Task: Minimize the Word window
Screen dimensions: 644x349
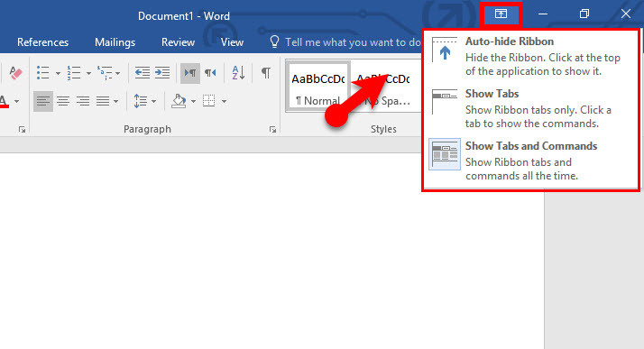Action: (x=543, y=14)
